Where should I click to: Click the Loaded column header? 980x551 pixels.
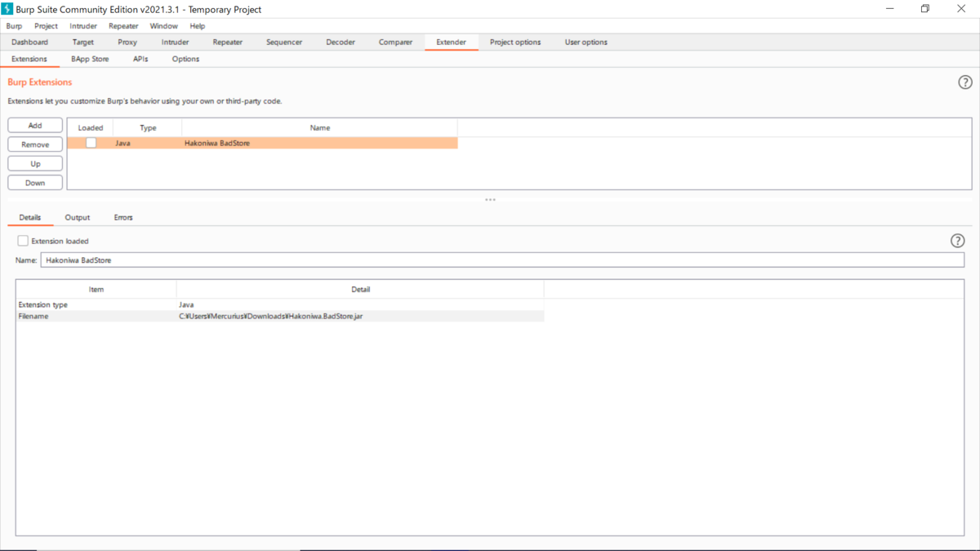click(90, 128)
